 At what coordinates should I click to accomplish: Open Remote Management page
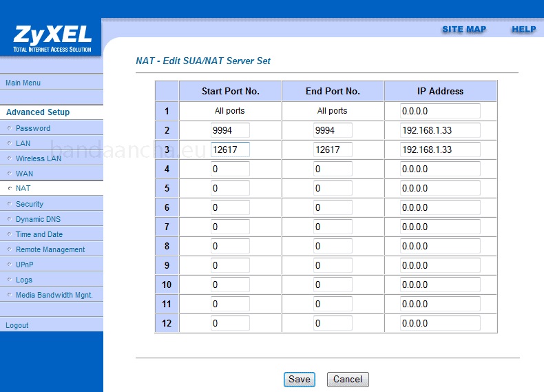tap(50, 249)
